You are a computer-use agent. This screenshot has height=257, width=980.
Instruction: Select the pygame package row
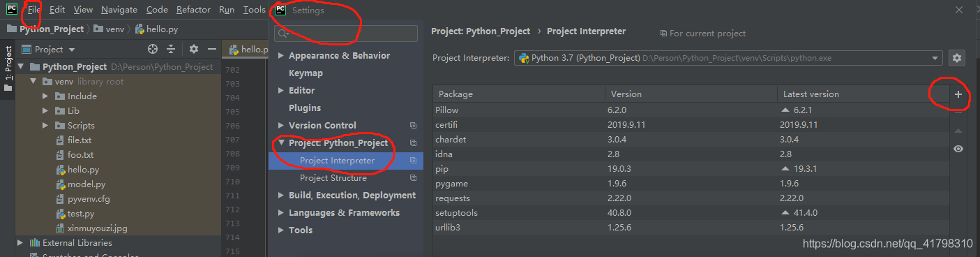coord(691,184)
